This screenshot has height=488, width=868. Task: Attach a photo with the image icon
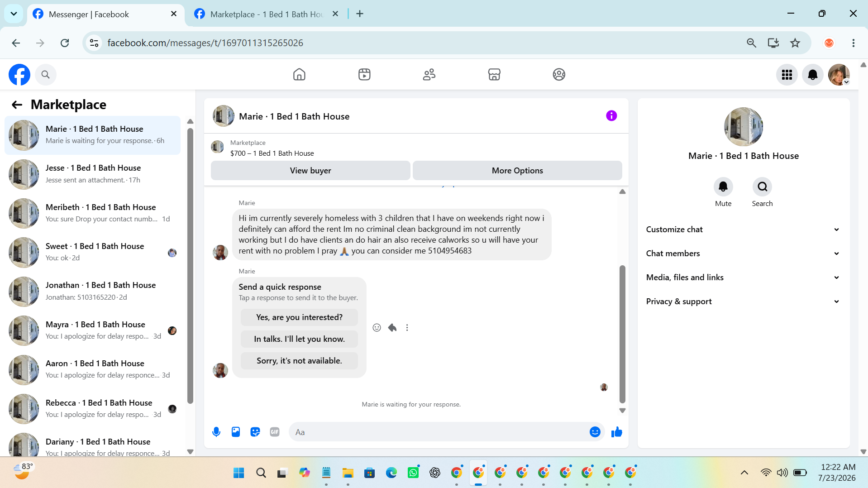[236, 432]
